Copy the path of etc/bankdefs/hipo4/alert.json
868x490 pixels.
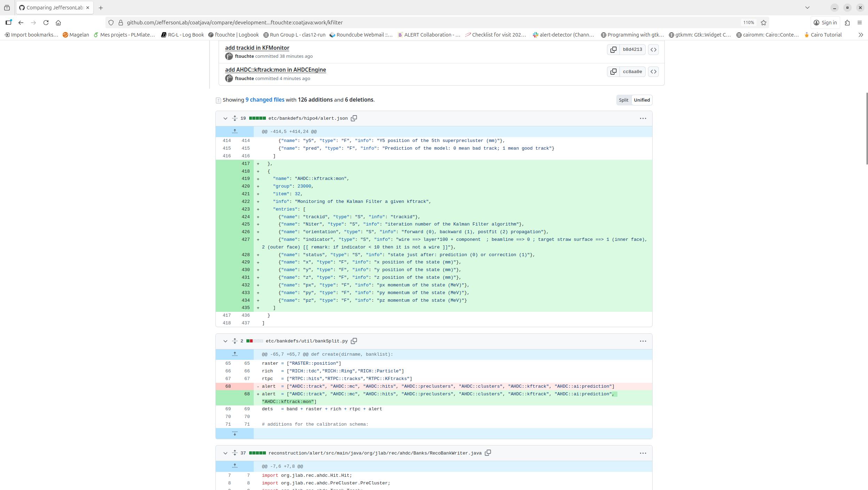click(354, 118)
